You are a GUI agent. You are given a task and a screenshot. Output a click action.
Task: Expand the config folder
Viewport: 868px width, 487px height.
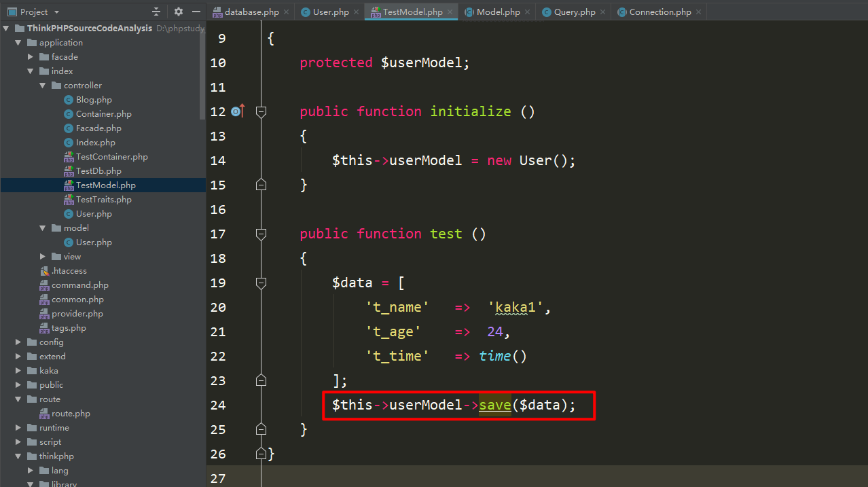pos(18,342)
